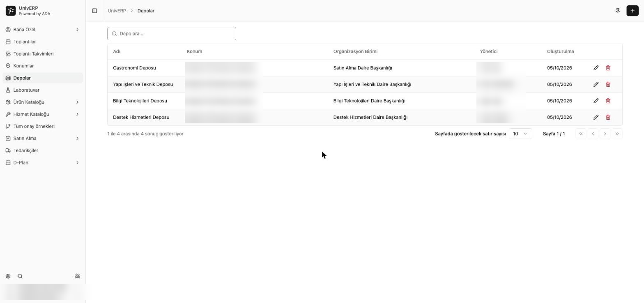Open Toplantı Takvimleri in the sidebar
This screenshot has height=303, width=644.
(43, 54)
